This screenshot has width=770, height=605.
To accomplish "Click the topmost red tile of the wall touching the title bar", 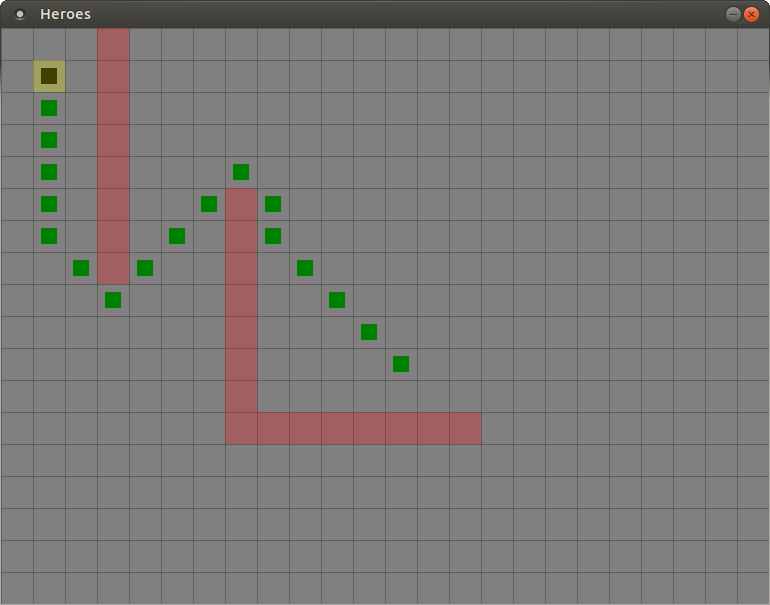I will click(113, 44).
